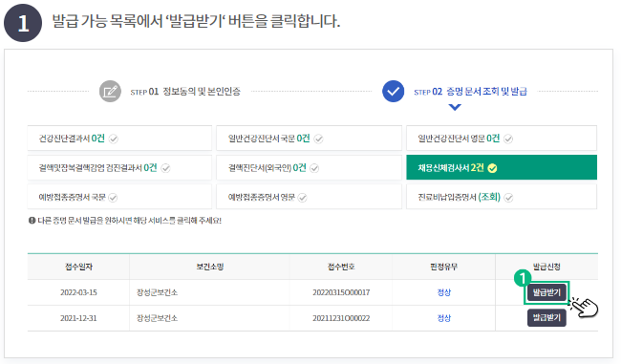Click check icon beside 일반건강진단서 국문
This screenshot has width=621, height=364.
pos(319,139)
